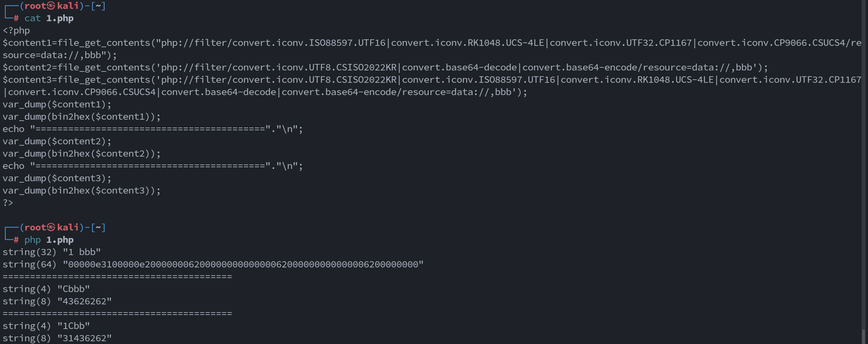Click the long 64-character hex output string
The height and width of the screenshot is (344, 868).
243,264
